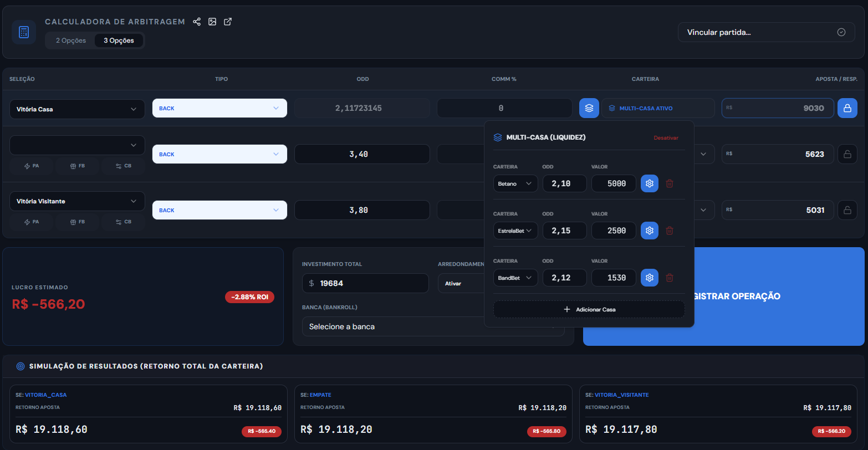This screenshot has width=868, height=450.
Task: Toggle FB under the empty selection row
Action: pos(78,166)
